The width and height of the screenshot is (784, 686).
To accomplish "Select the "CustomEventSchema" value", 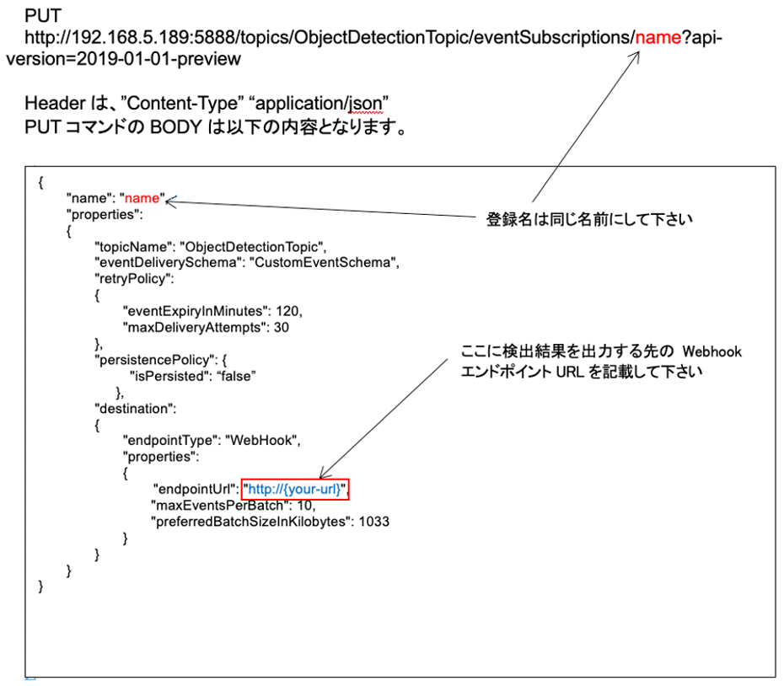I will pos(341,262).
